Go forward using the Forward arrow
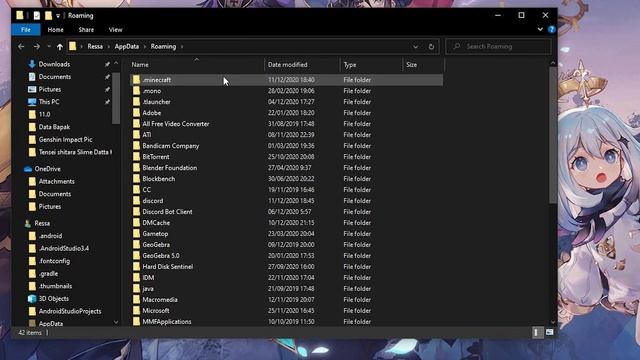This screenshot has height=360, width=640. (x=37, y=47)
